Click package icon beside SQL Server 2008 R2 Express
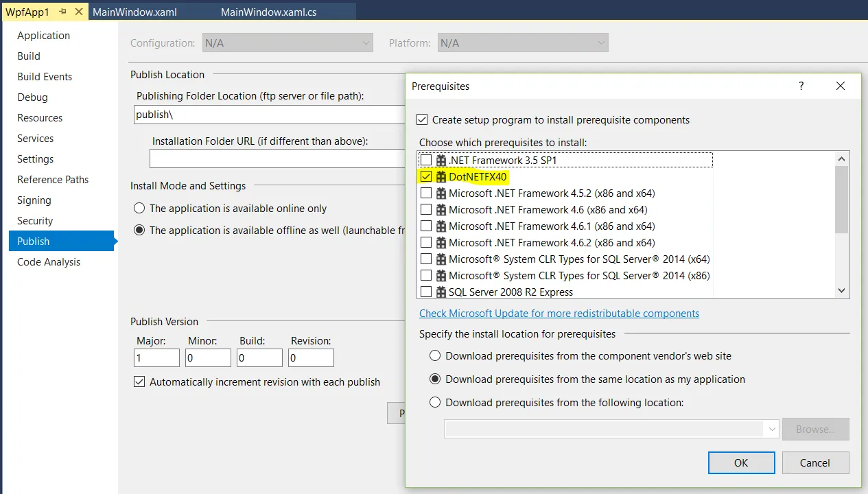868x494 pixels. tap(441, 292)
